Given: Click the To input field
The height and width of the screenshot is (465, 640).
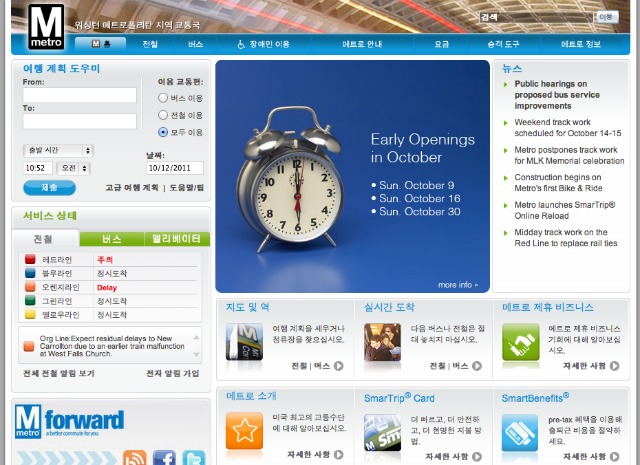Looking at the screenshot, I should pos(80,121).
